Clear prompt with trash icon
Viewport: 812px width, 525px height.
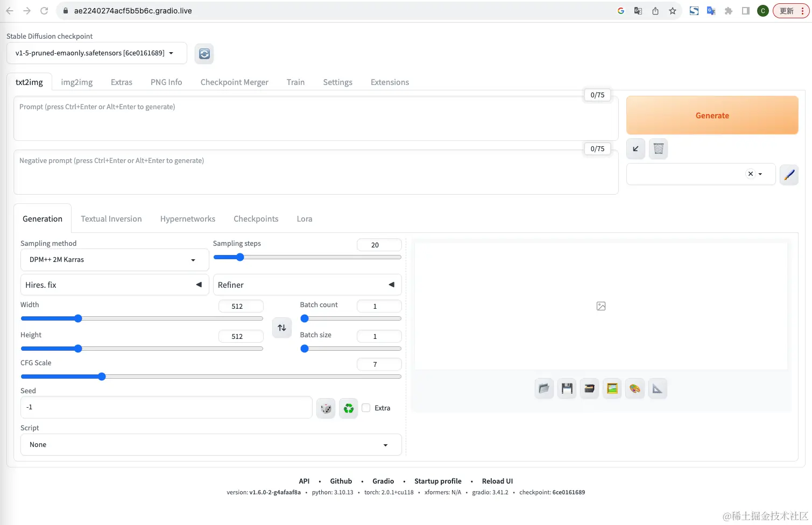(x=658, y=149)
